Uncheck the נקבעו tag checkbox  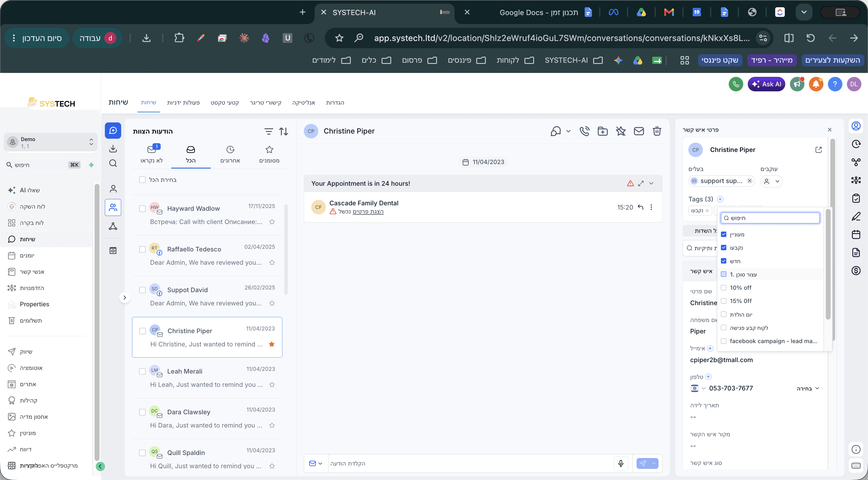pyautogui.click(x=723, y=248)
